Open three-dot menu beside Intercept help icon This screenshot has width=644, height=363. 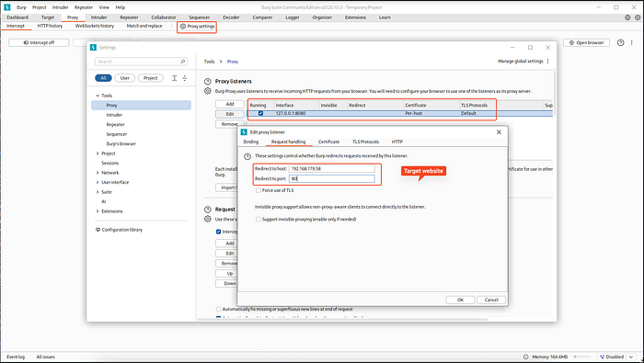click(x=632, y=42)
